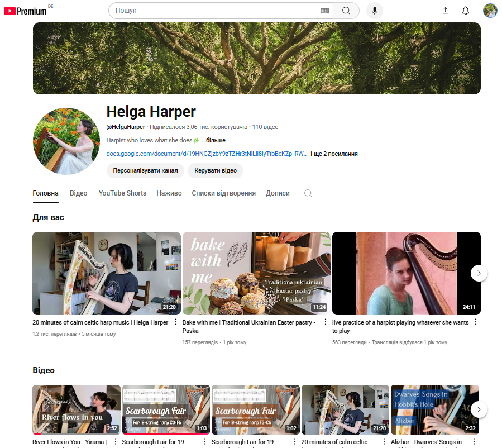This screenshot has width=502, height=448.
Task: Play the River flows in you thumbnail
Action: click(77, 409)
